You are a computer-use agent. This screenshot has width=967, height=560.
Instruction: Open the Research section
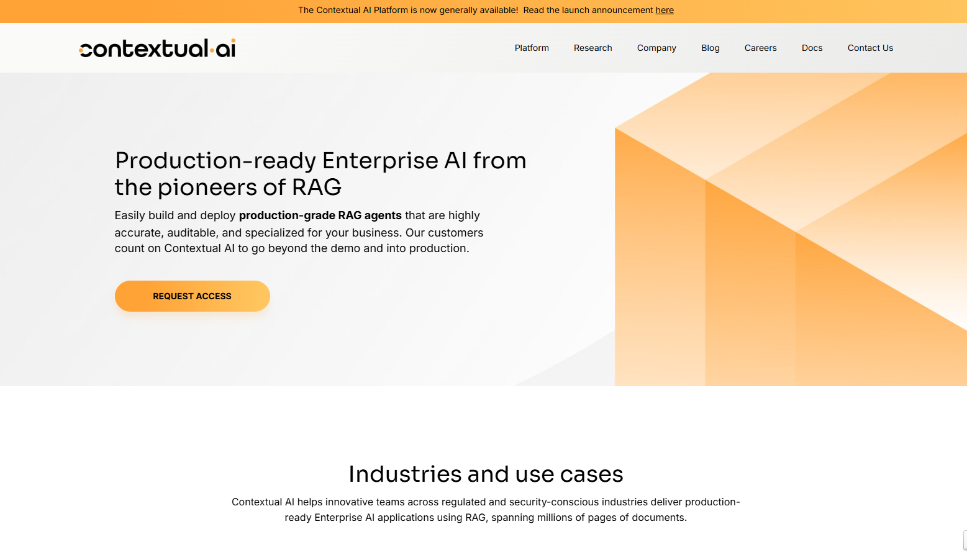click(592, 48)
